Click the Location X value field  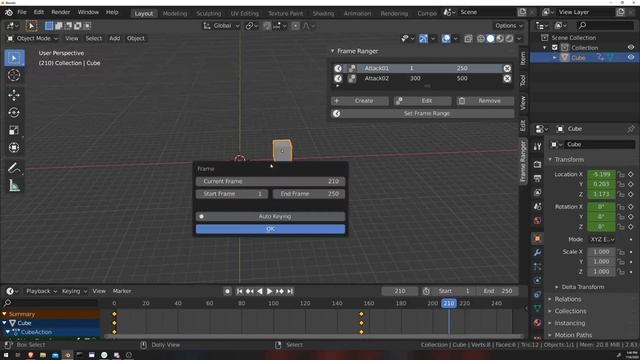coord(601,174)
